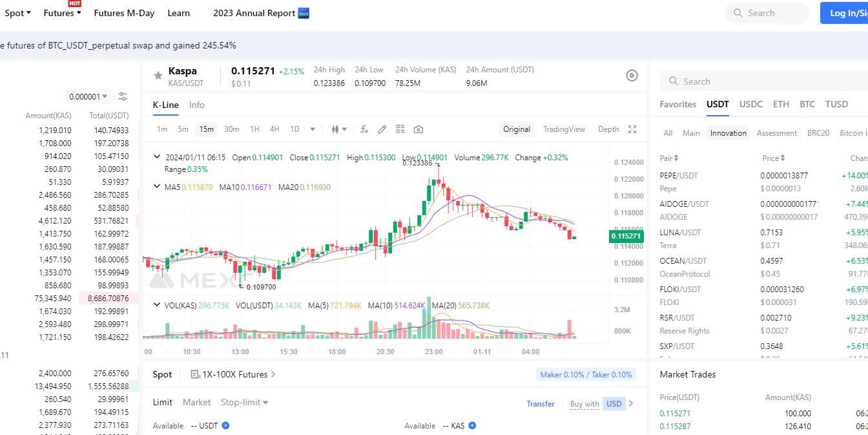
Task: Select the 5m interval
Action: [183, 129]
